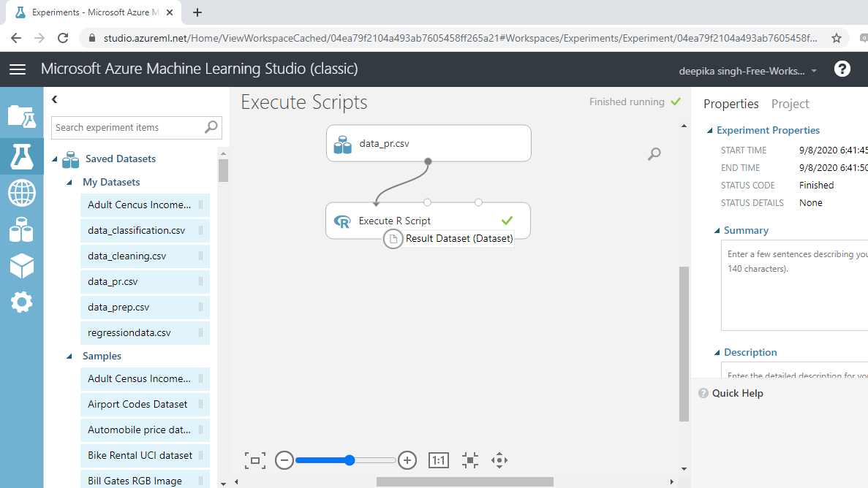Click canvas horizontal scrollbar thumb
868x488 pixels.
pyautogui.click(x=465, y=482)
